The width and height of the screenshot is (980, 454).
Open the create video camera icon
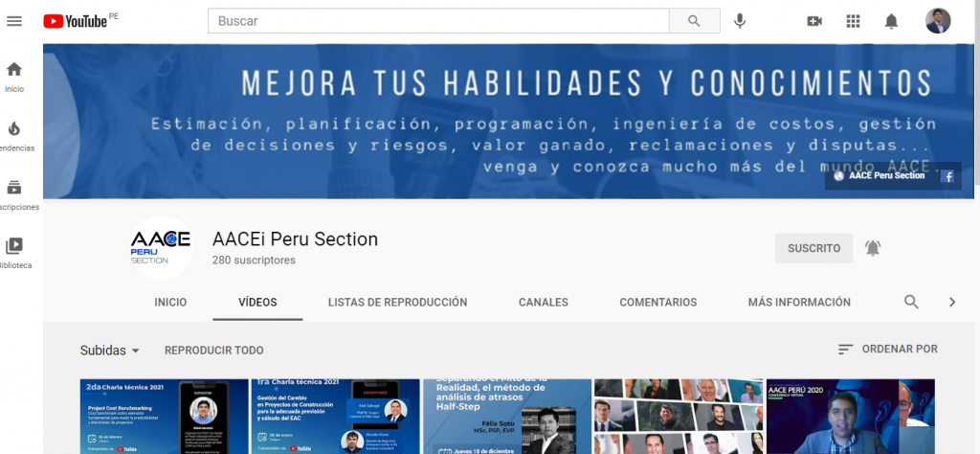coord(814,21)
